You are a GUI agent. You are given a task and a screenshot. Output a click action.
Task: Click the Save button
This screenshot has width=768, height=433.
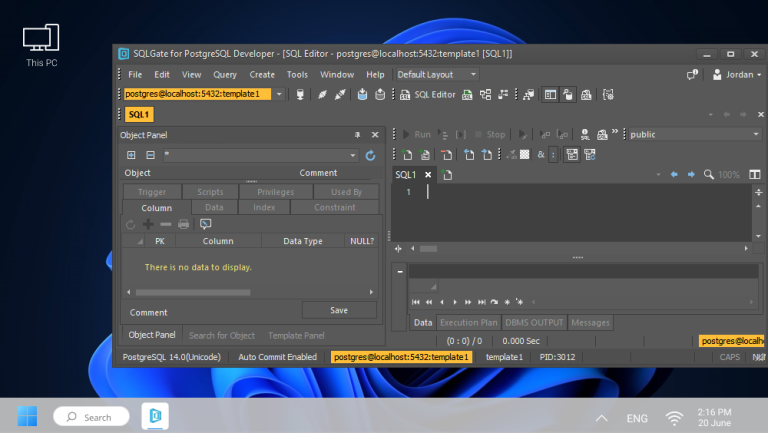pyautogui.click(x=339, y=310)
